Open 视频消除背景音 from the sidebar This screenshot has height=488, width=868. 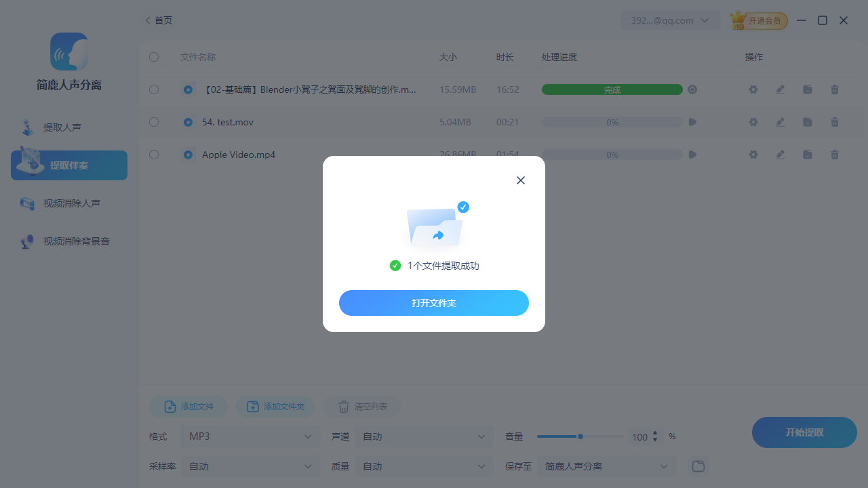point(68,241)
